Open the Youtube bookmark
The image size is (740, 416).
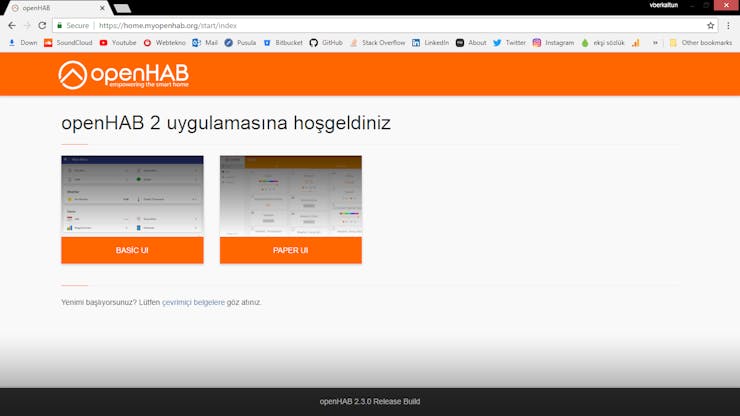[x=118, y=42]
